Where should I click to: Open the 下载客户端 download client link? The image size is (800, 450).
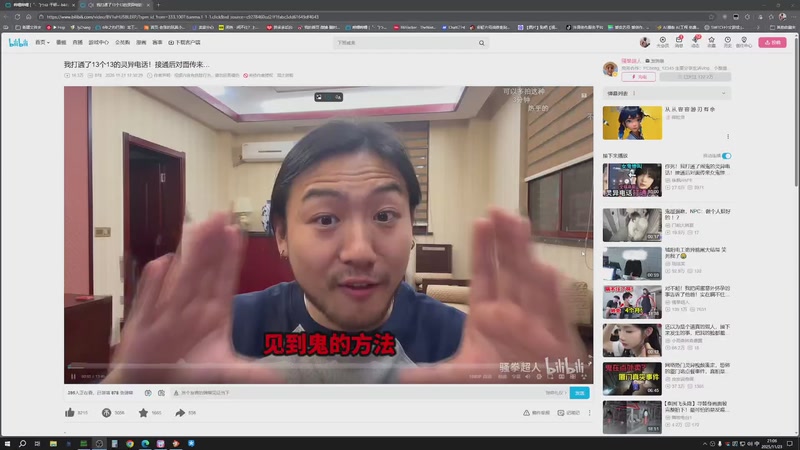click(184, 42)
